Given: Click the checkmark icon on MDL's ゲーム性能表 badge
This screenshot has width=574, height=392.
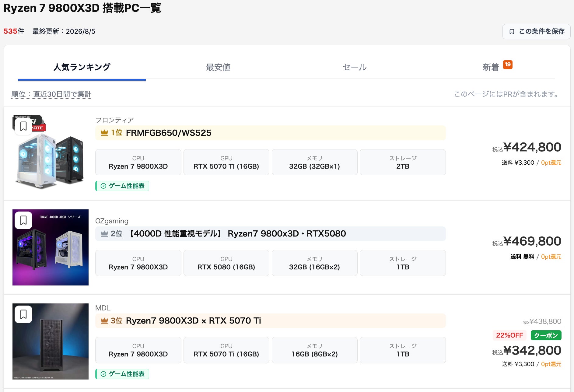Looking at the screenshot, I should point(103,374).
